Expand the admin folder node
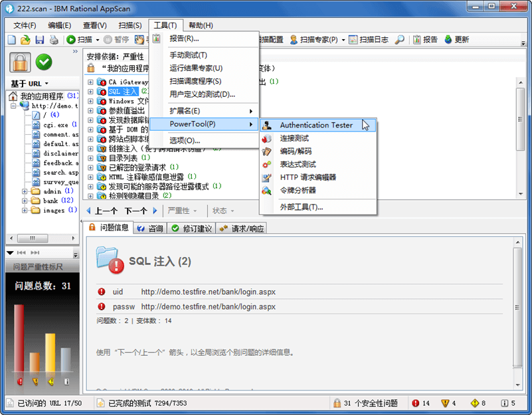 click(x=25, y=191)
